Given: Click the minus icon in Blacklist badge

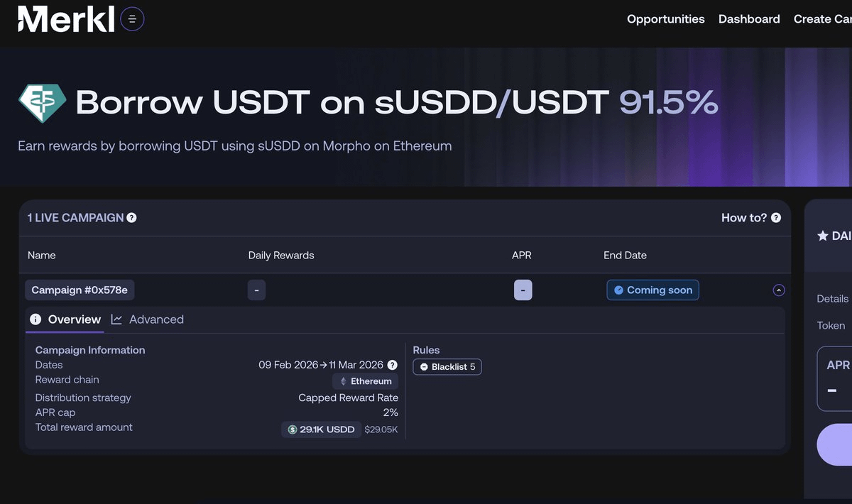Looking at the screenshot, I should coord(424,367).
